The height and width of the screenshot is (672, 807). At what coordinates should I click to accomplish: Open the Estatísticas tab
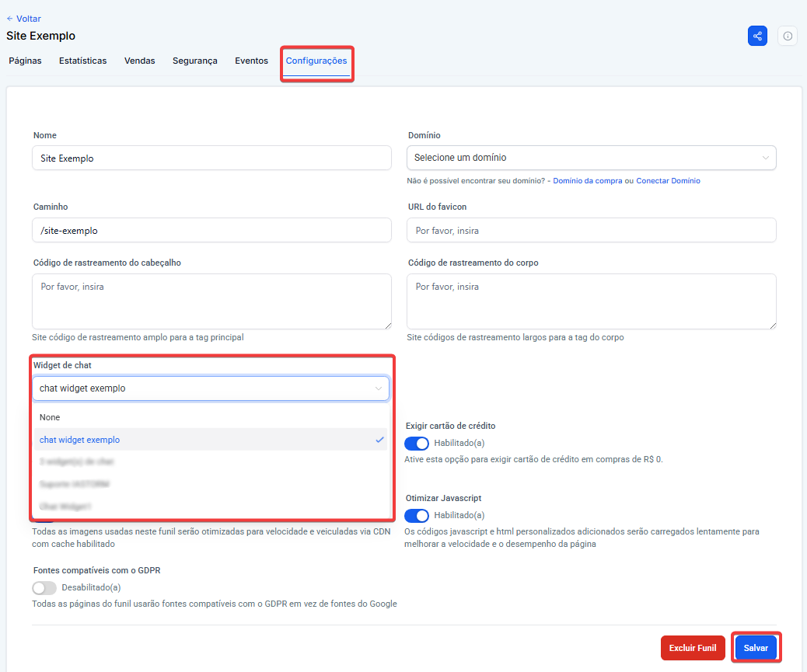82,61
